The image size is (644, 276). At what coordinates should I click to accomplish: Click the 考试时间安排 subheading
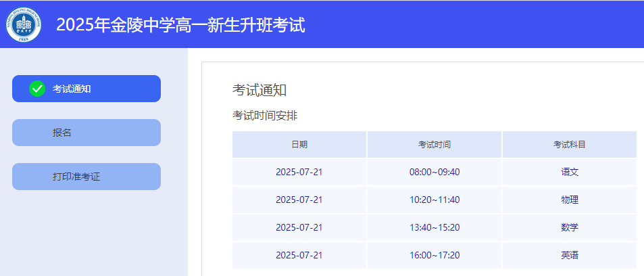265,116
